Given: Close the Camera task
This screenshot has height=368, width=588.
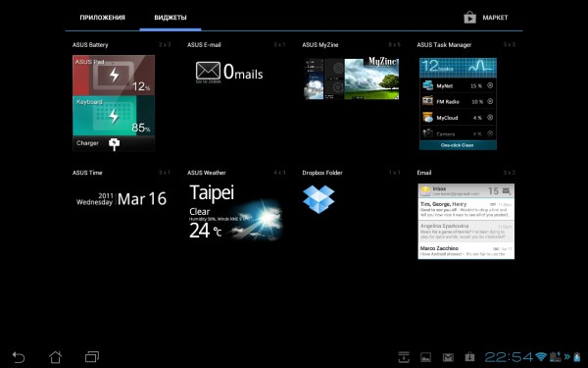Looking at the screenshot, I should click(490, 133).
